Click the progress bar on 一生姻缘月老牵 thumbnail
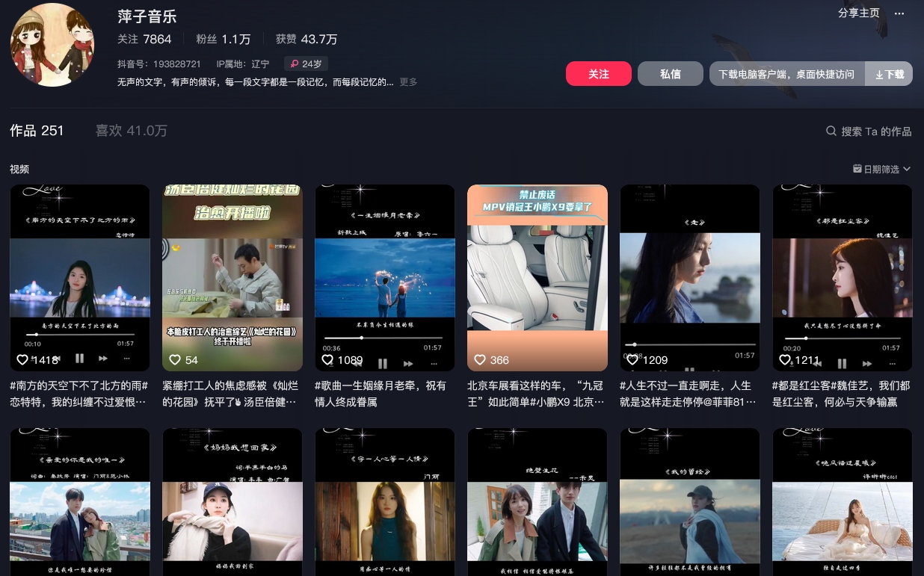Screen dimensions: 924x576 tap(382, 338)
